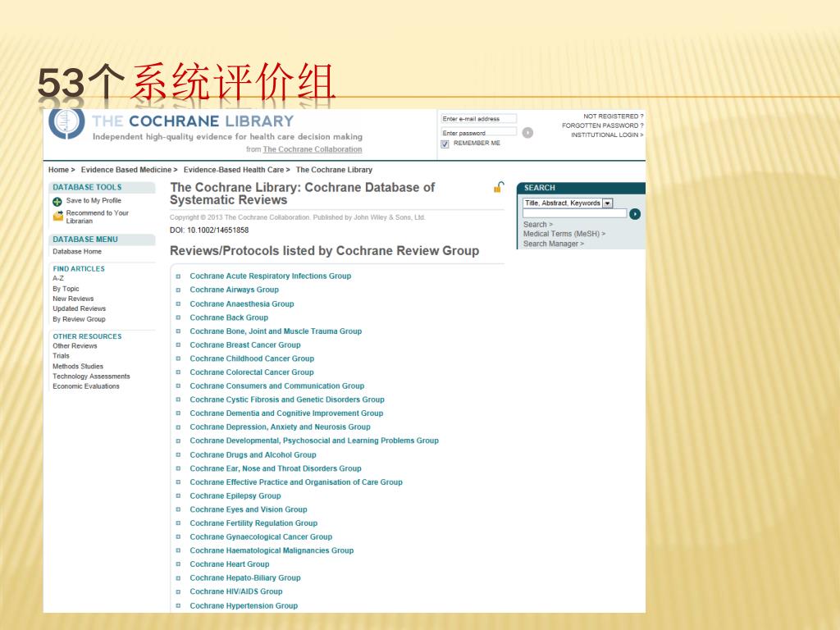
Task: Browse articles By Review Group
Action: tap(80, 319)
